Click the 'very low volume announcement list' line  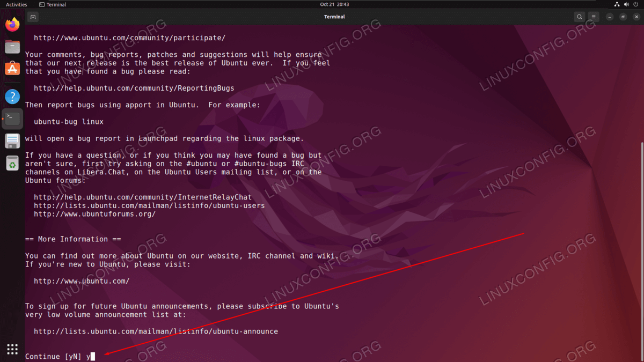coord(106,315)
